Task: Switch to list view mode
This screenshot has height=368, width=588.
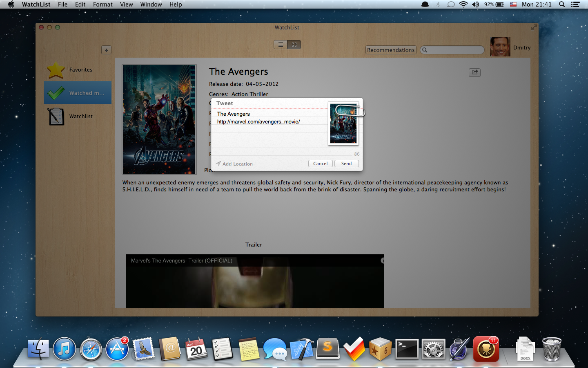Action: (281, 45)
